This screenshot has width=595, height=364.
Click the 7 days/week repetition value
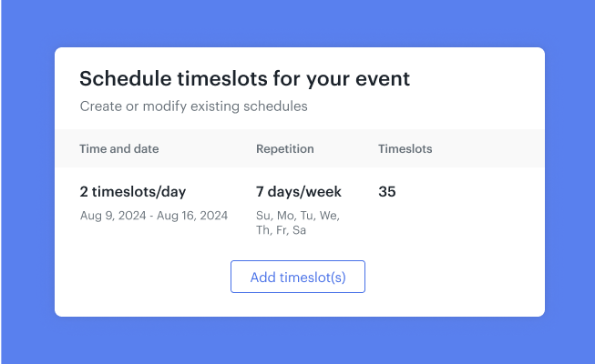[x=299, y=191]
